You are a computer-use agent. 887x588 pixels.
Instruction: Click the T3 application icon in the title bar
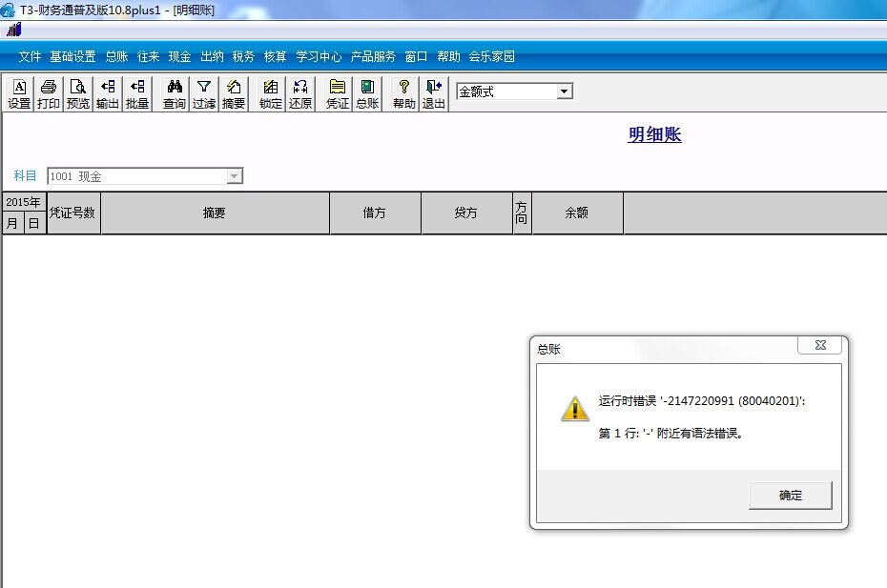8,10
